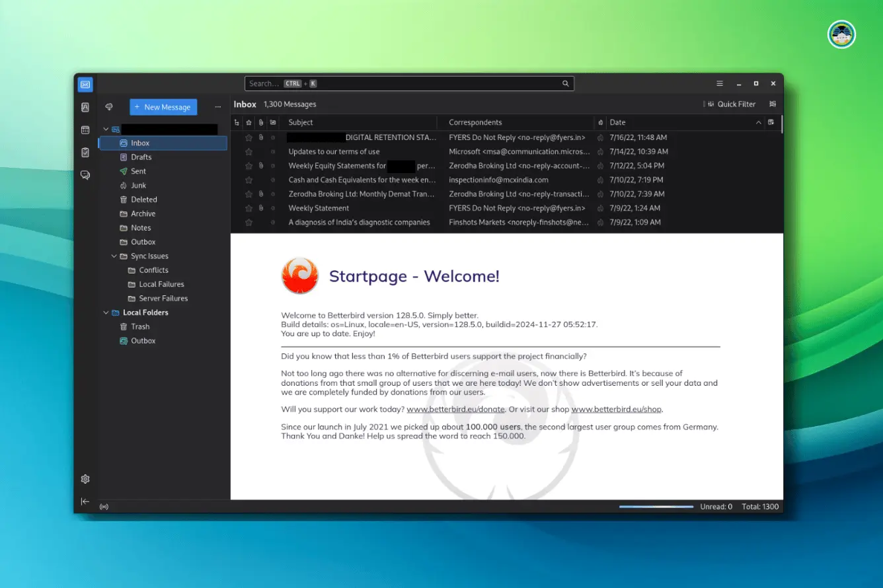Open the www.betterbird.eu/donate link
This screenshot has width=883, height=588.
(x=455, y=410)
